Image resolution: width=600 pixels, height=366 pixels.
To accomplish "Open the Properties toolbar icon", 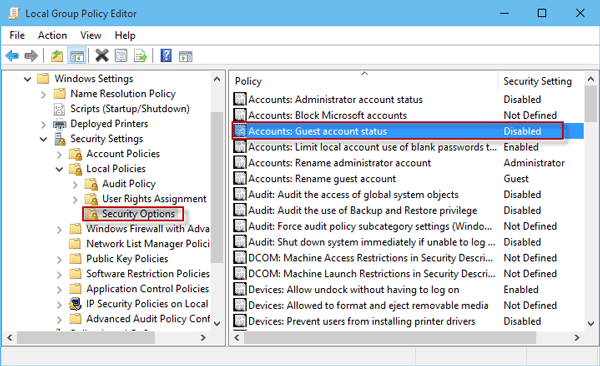I will (x=121, y=56).
